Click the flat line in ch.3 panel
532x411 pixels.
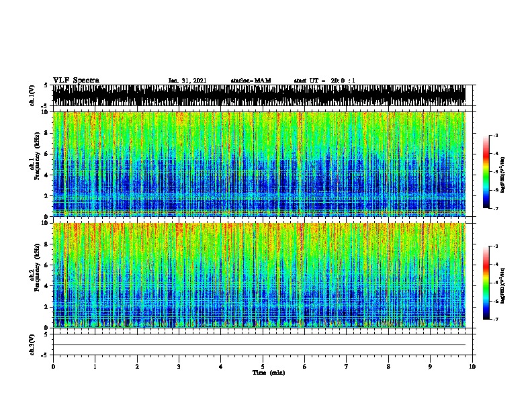259,345
